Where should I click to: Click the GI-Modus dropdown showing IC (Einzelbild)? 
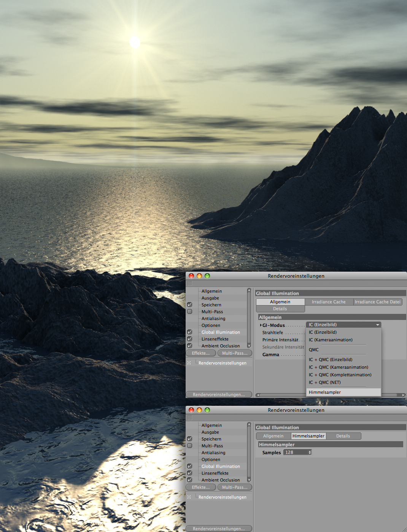click(343, 325)
